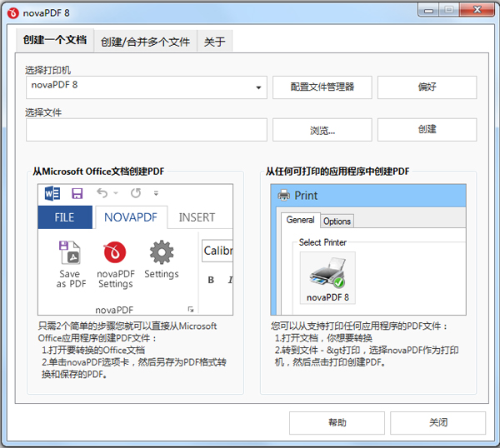Image resolution: width=500 pixels, height=448 pixels.
Task: Close window with red X button
Action: click(x=477, y=10)
